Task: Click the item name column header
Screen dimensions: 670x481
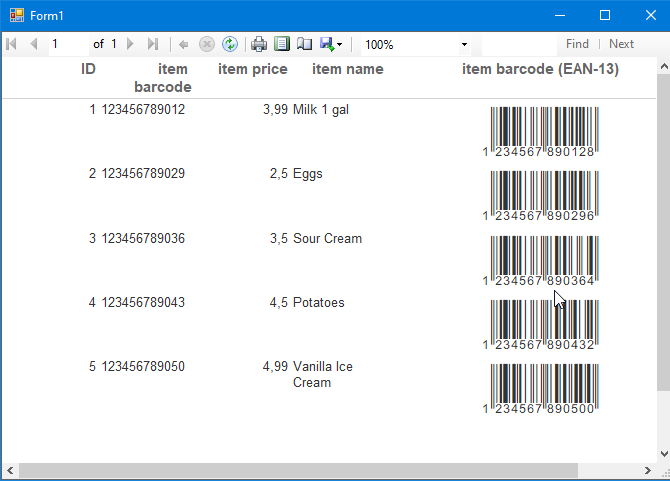Action: [x=347, y=69]
